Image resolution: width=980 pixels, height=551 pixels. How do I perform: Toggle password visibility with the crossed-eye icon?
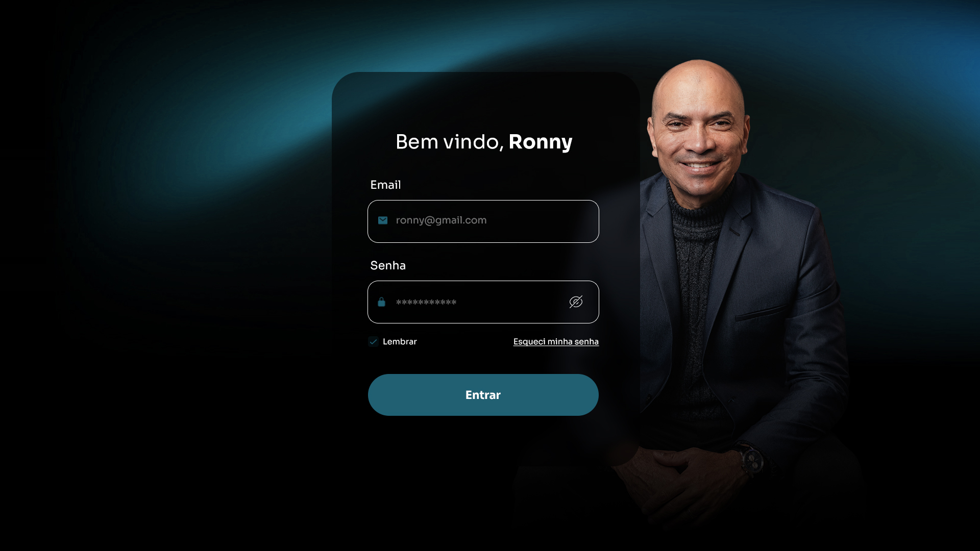tap(576, 302)
